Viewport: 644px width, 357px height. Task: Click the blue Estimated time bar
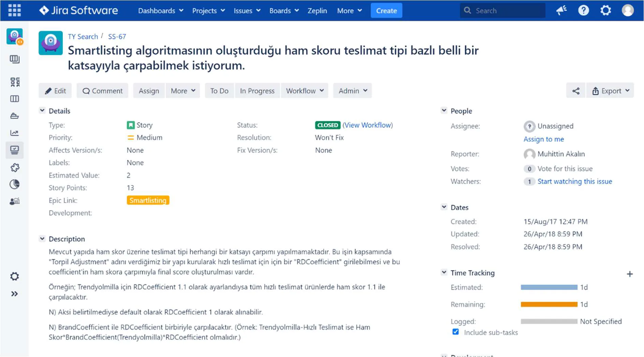[x=549, y=287]
